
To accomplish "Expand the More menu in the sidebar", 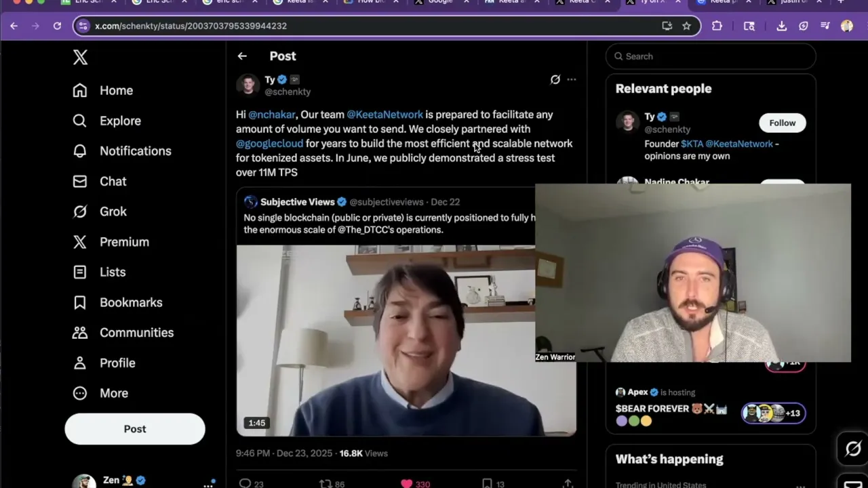I will (100, 393).
